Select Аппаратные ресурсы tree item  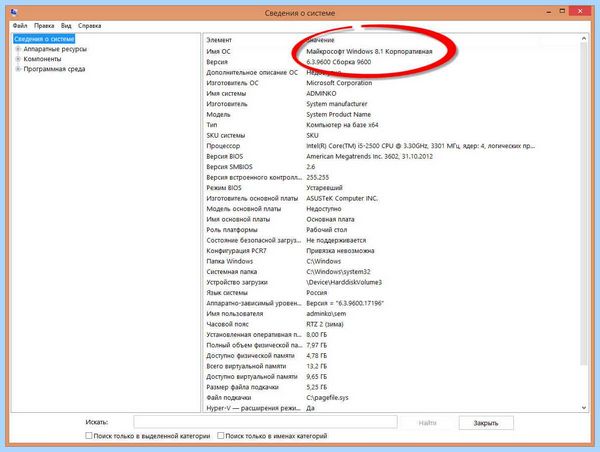(55, 49)
